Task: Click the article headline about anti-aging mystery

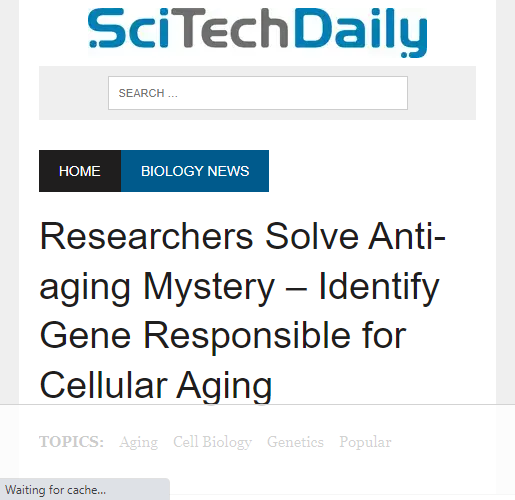Action: [243, 310]
